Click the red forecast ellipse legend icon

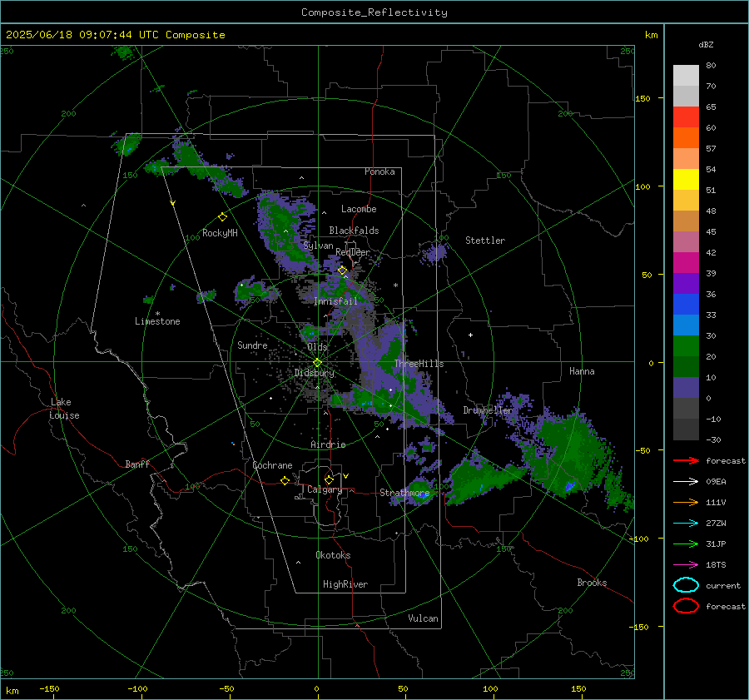click(686, 606)
